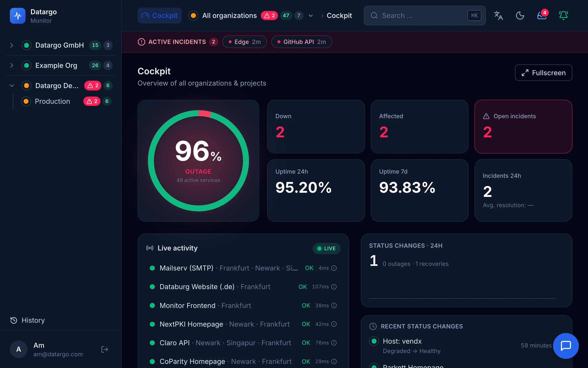Click the Recent Status Changes clock icon
Image resolution: width=588 pixels, height=368 pixels.
tap(373, 326)
